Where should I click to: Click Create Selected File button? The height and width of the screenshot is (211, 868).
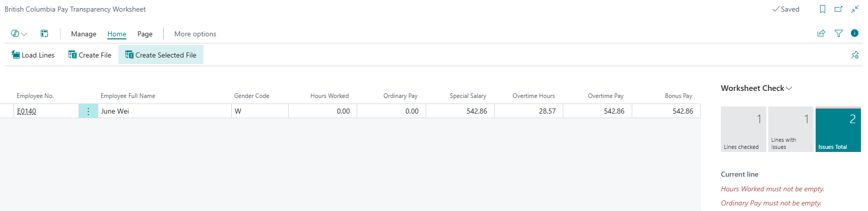(161, 55)
